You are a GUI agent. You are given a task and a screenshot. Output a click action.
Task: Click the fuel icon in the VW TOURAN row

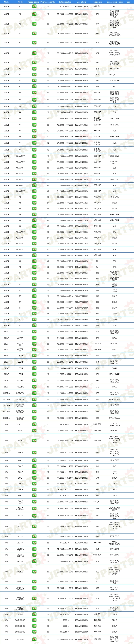coord(34,639)
